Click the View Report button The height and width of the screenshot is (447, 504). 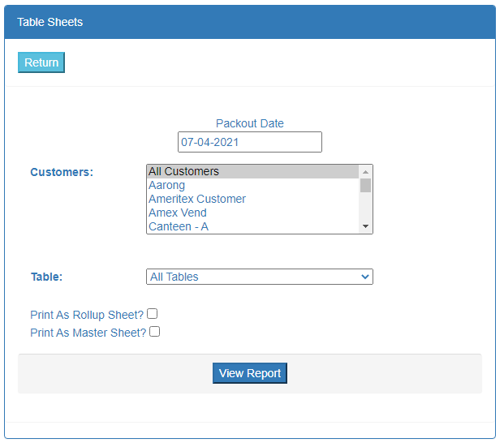coord(250,373)
